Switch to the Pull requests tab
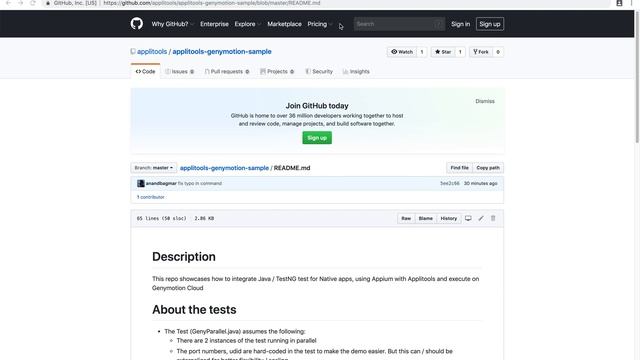 227,71
